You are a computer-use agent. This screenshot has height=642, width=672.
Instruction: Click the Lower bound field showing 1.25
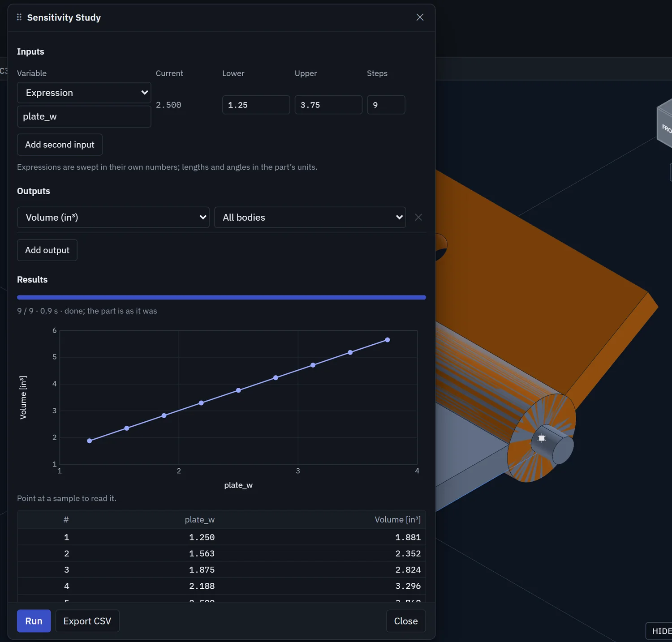pos(256,105)
